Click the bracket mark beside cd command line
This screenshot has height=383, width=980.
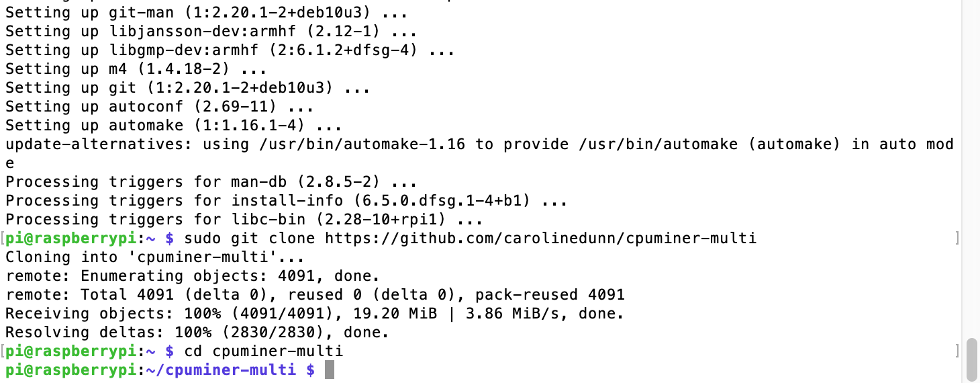click(x=957, y=351)
